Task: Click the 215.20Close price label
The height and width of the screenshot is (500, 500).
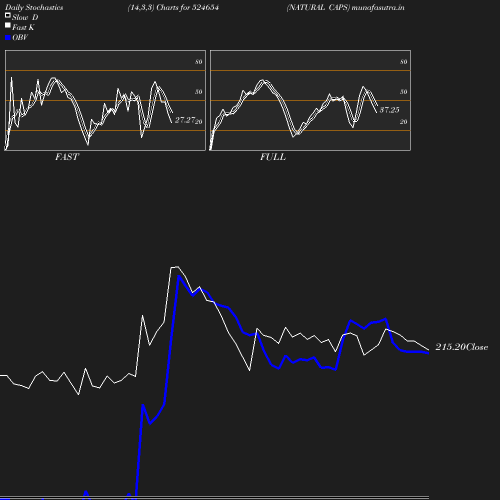Action: (x=462, y=347)
